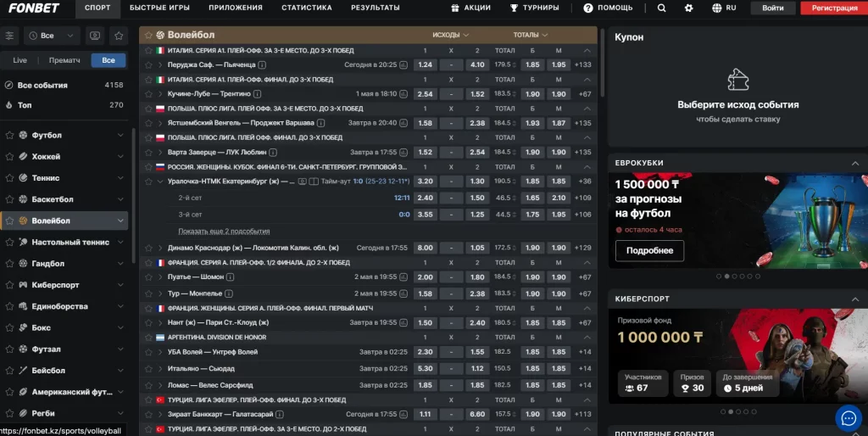Image resolution: width=868 pixels, height=436 pixels.
Task: Expand the Футбол sidebar chevron
Action: tap(120, 135)
